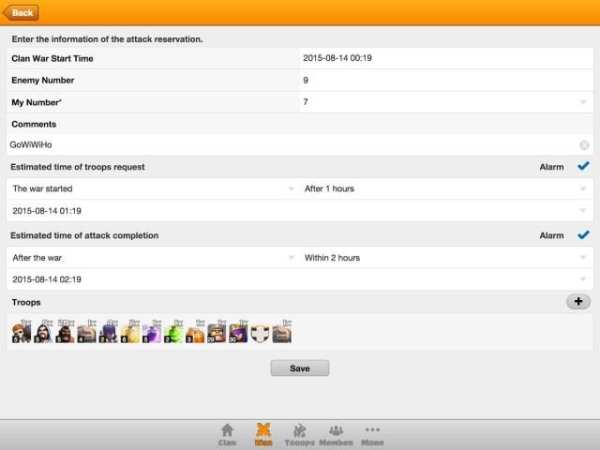The image size is (600, 450).
Task: Open the After the war dropdown
Action: [153, 258]
